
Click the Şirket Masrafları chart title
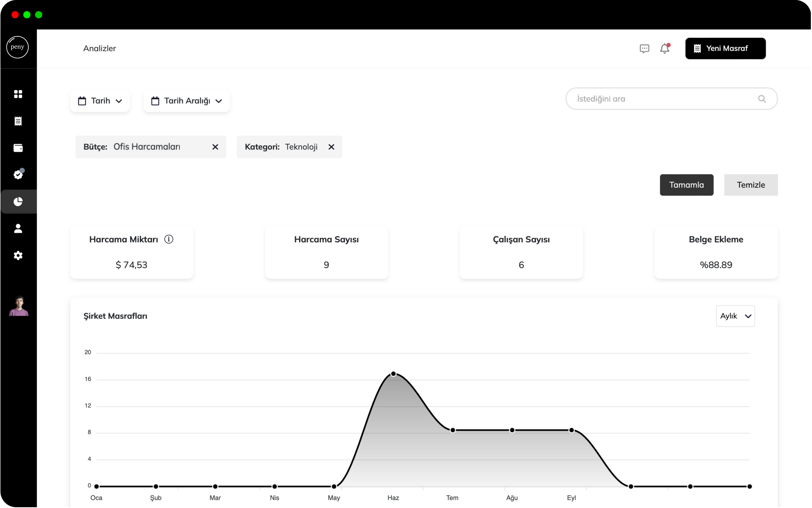coord(115,316)
